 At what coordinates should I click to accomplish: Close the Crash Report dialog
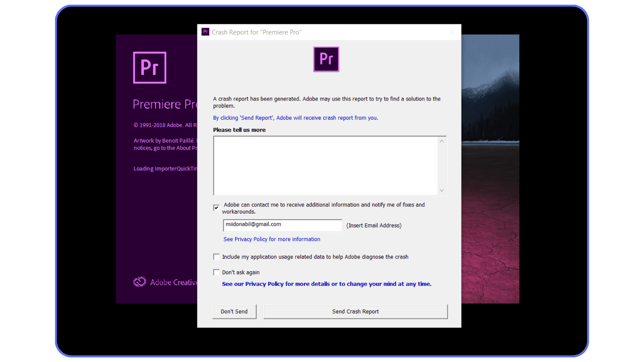(x=452, y=32)
